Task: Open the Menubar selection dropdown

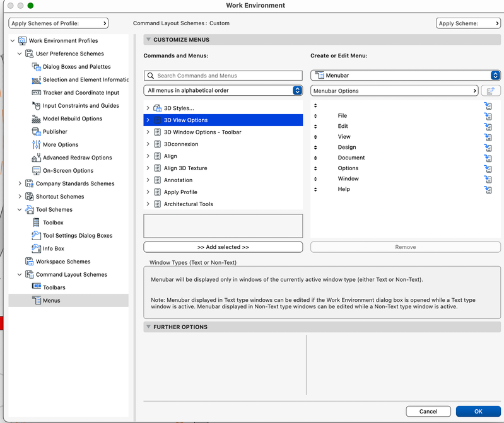Action: click(406, 76)
